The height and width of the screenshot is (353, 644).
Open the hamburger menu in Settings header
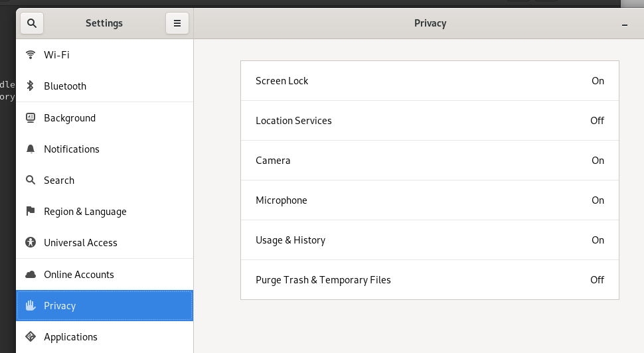coord(177,23)
